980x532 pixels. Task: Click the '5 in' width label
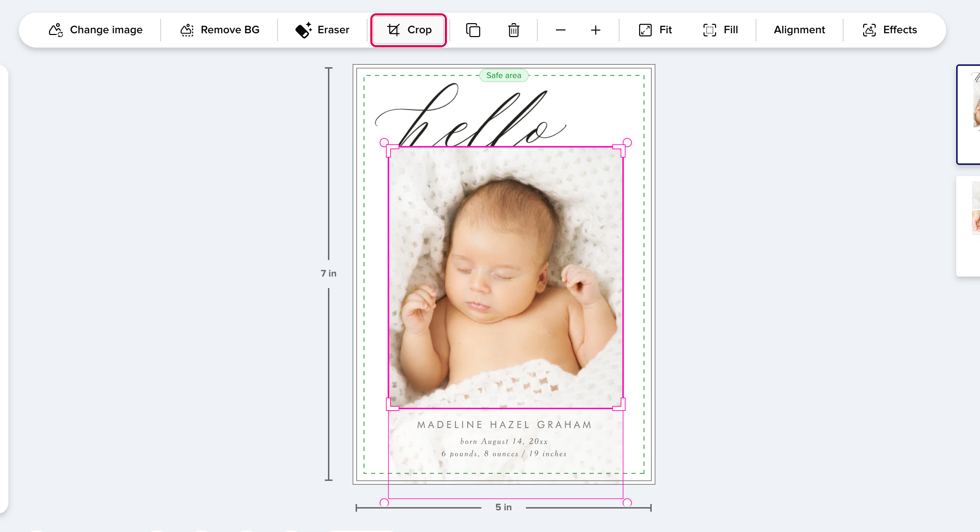click(504, 507)
